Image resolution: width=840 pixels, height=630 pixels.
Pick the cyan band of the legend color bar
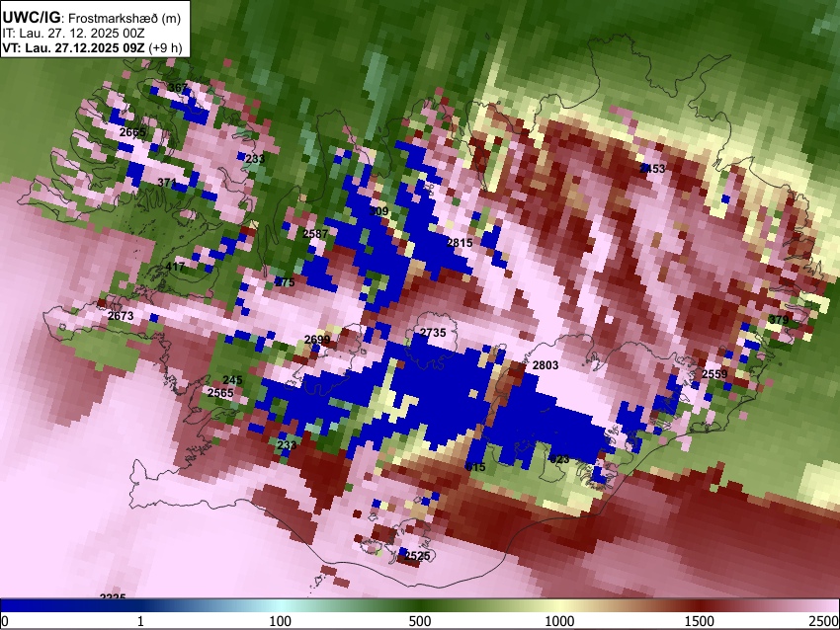(x=281, y=605)
